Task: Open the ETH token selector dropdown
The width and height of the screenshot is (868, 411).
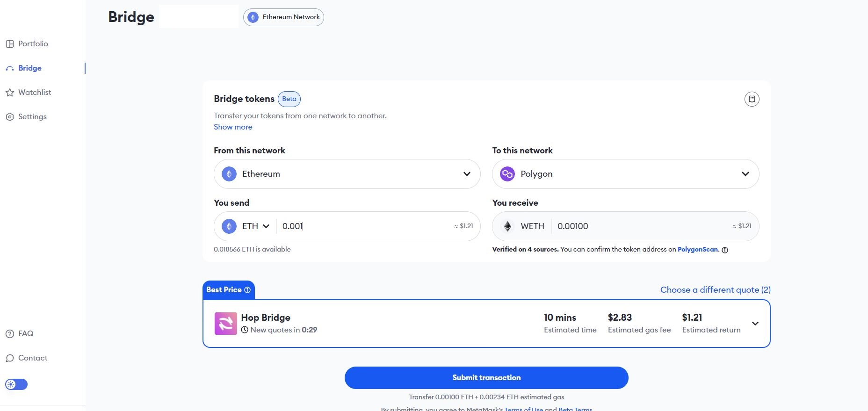Action: pyautogui.click(x=246, y=226)
